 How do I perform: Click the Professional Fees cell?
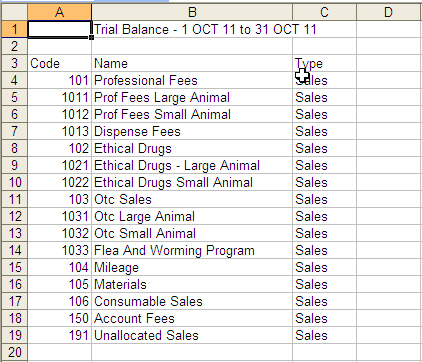[192, 80]
